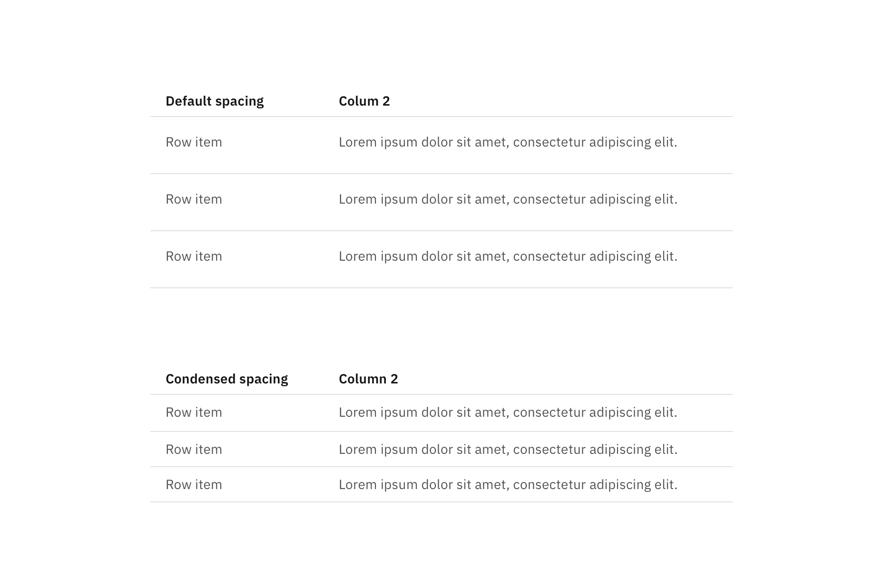Click the bottom border of the condensed spacing table
The height and width of the screenshot is (588, 883).
pos(441,502)
